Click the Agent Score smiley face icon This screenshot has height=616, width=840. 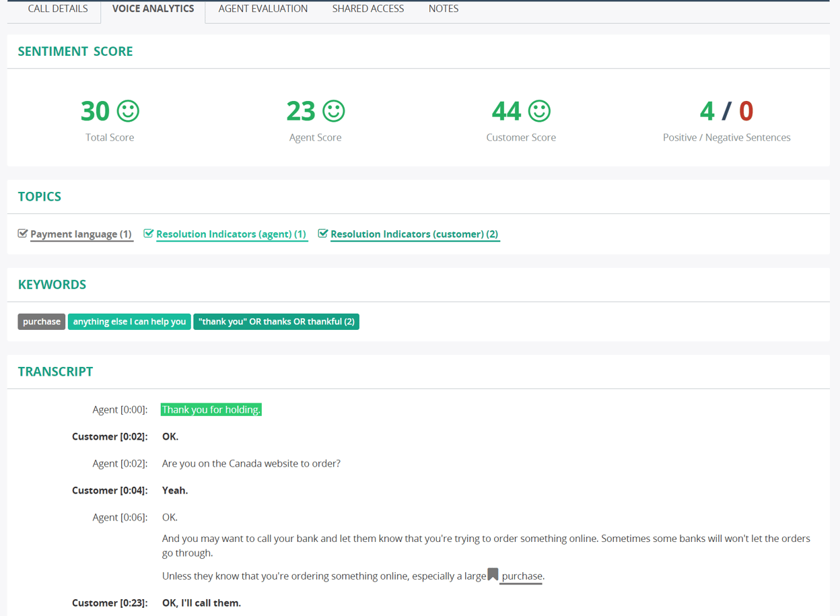click(334, 111)
